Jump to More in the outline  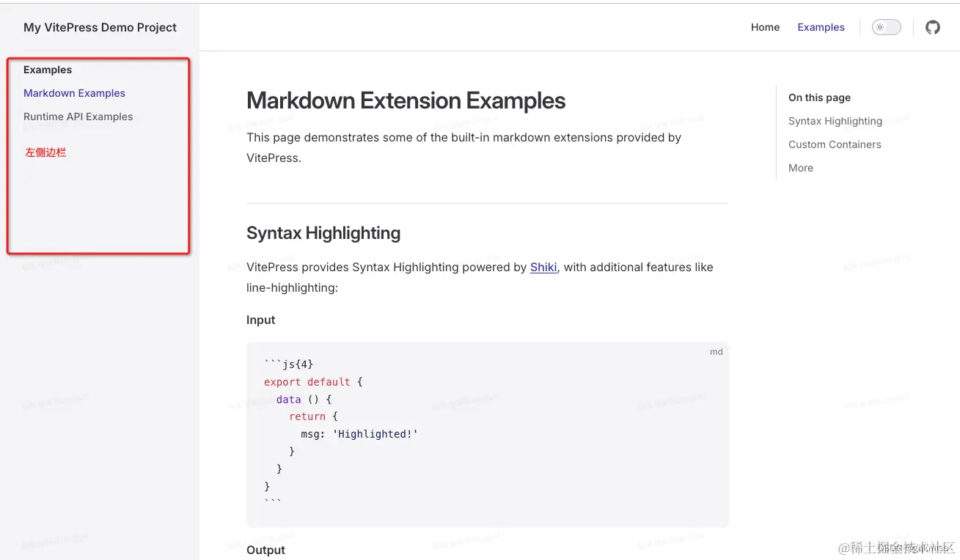(800, 168)
